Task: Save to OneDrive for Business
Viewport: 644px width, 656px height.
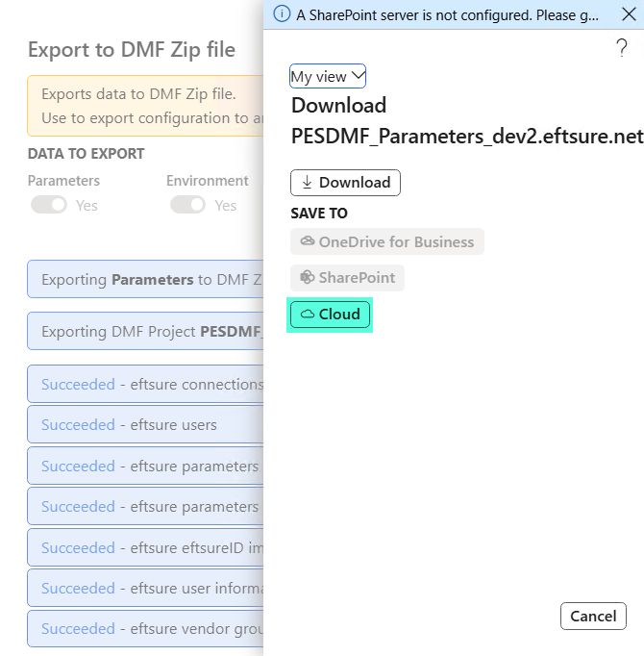Action: coord(387,241)
